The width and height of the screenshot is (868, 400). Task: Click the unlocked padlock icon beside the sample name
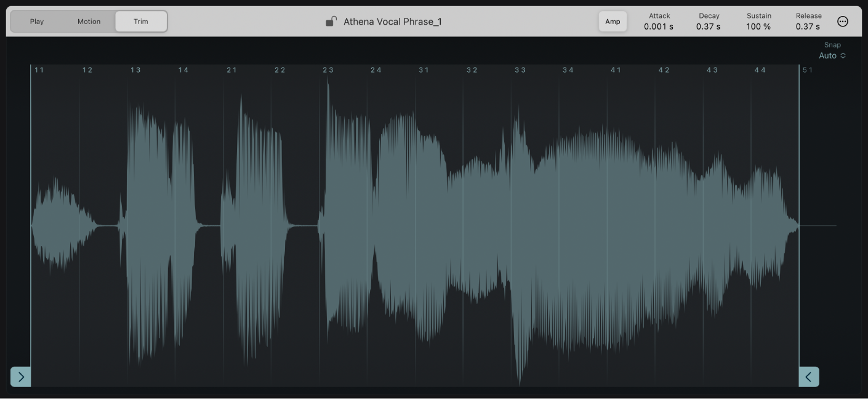click(331, 20)
